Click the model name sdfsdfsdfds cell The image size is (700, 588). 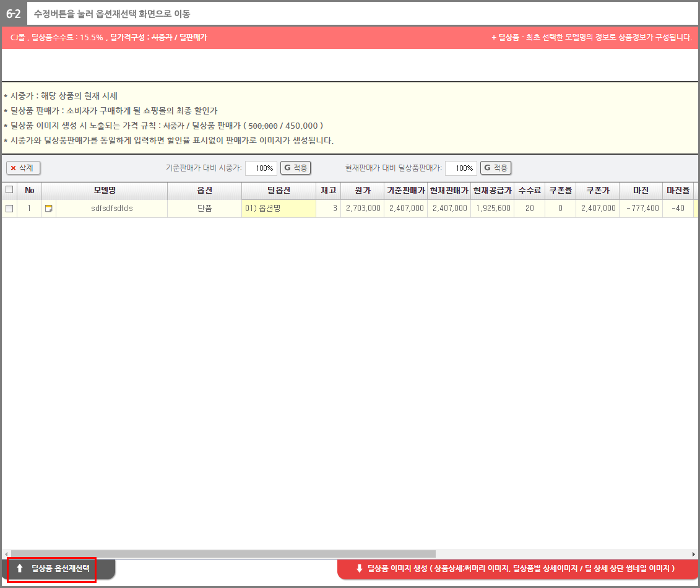coord(111,209)
